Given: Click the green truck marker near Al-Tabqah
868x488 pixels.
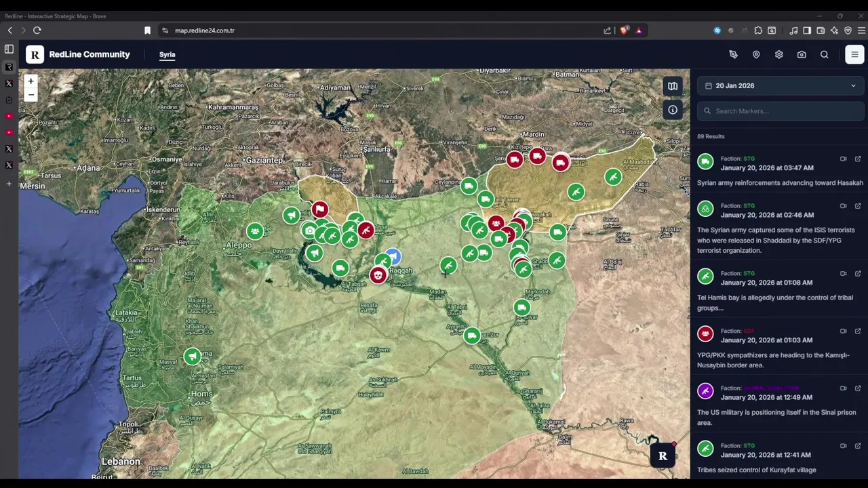Looking at the screenshot, I should pos(340,268).
